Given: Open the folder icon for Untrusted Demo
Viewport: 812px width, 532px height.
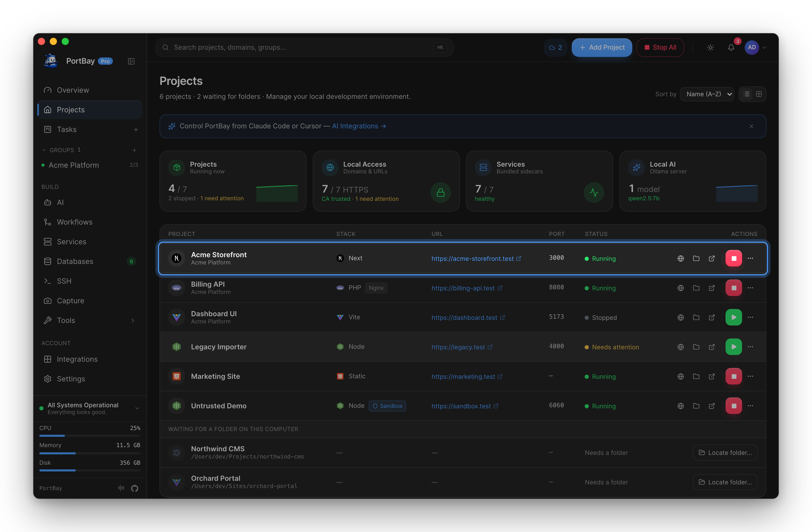Looking at the screenshot, I should click(x=696, y=406).
